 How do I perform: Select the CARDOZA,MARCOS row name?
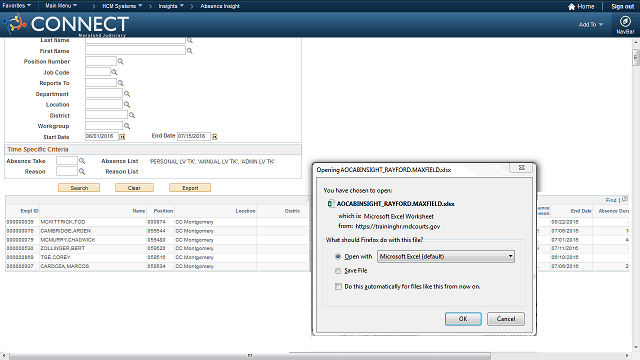pos(64,266)
